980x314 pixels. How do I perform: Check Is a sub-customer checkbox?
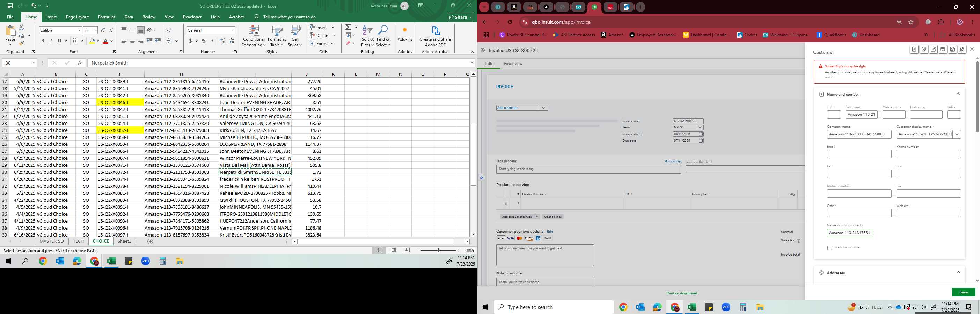pos(830,248)
